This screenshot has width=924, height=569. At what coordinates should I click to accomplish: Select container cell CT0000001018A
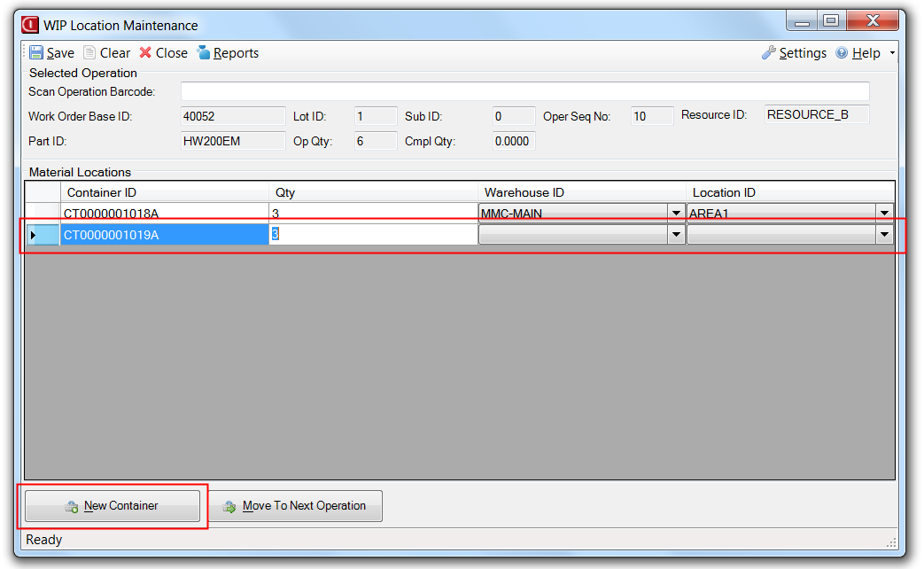pyautogui.click(x=164, y=214)
